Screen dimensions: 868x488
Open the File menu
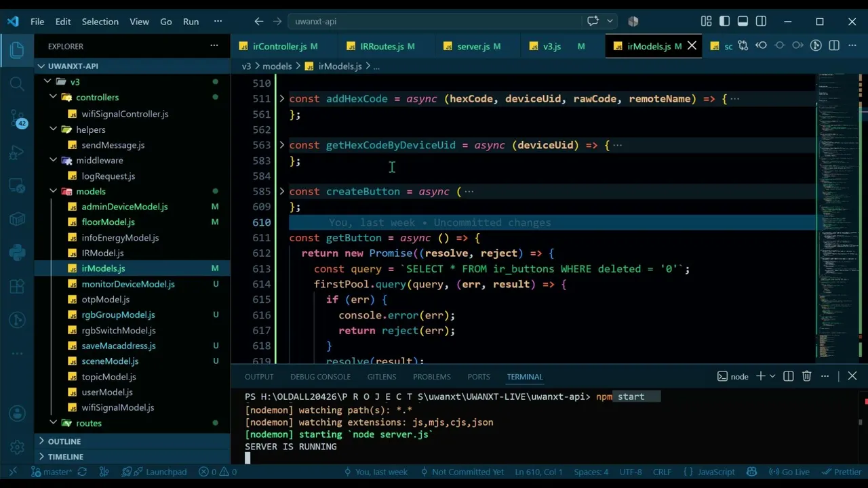37,21
